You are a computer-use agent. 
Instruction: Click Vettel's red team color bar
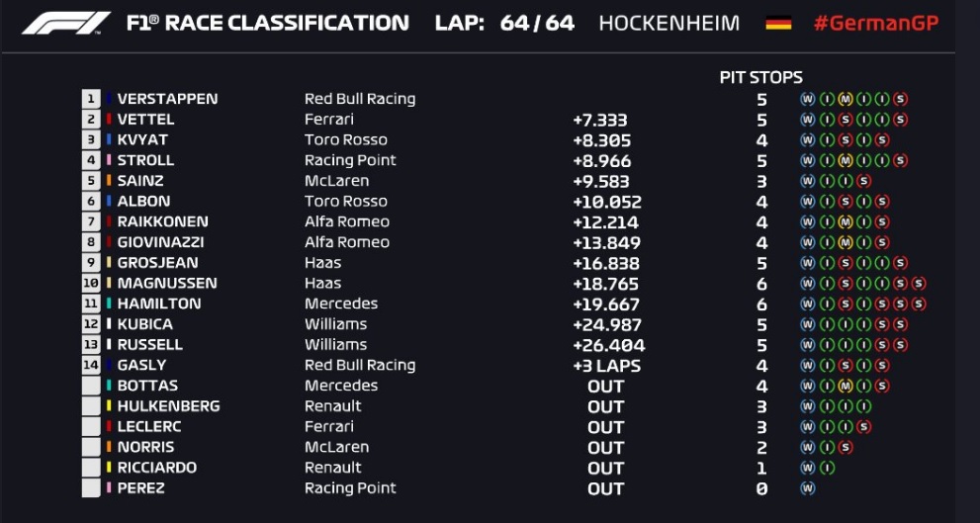[109, 119]
